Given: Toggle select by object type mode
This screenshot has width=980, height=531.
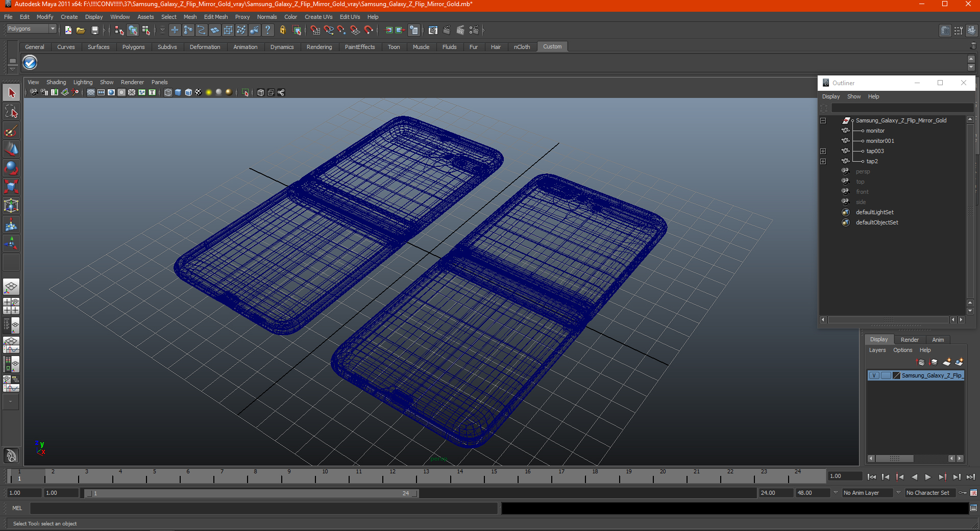Looking at the screenshot, I should coord(133,31).
